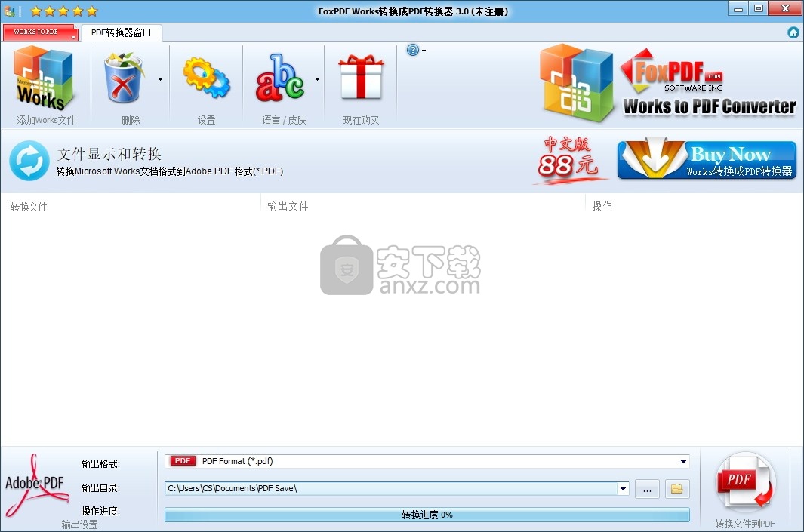Click the app icon in title bar
The image size is (804, 532).
click(x=9, y=11)
